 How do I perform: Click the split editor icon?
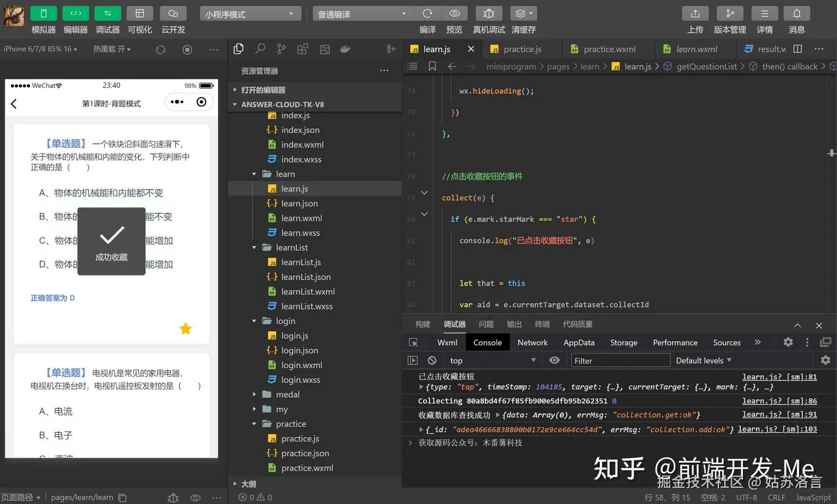[797, 49]
